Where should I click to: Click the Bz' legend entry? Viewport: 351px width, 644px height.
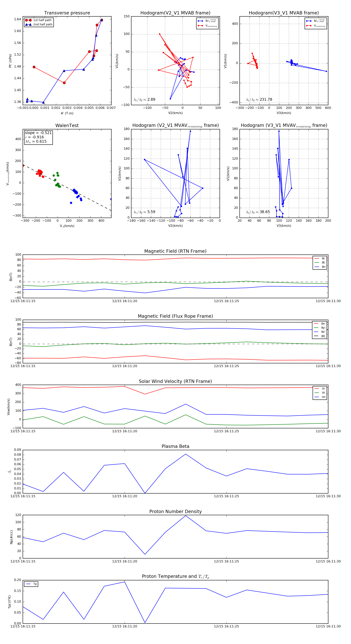(320, 332)
